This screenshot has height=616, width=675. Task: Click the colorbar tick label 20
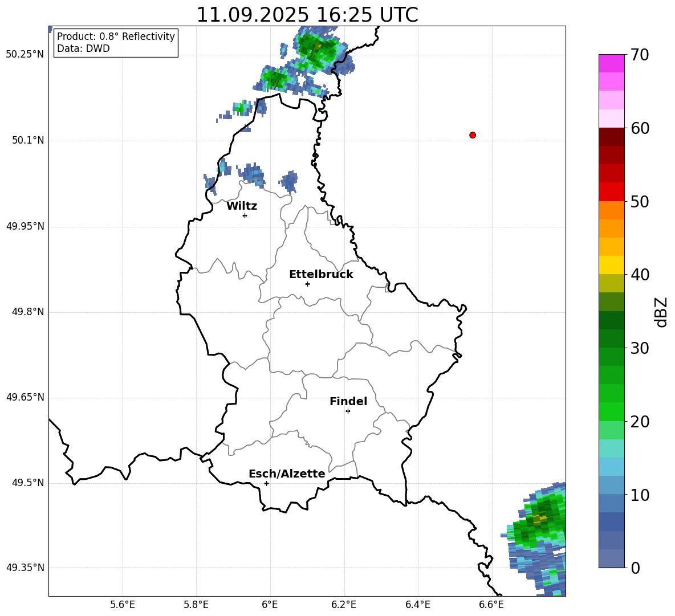tap(640, 422)
